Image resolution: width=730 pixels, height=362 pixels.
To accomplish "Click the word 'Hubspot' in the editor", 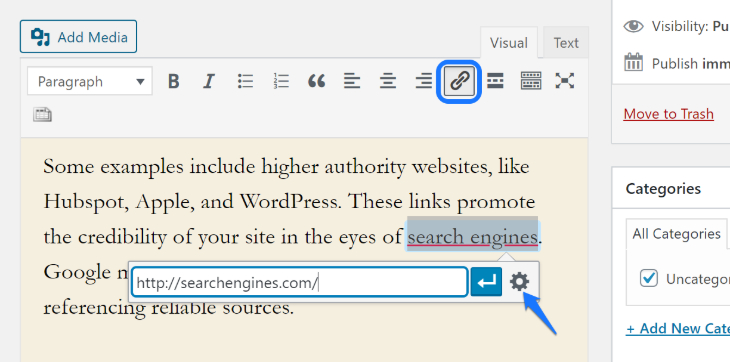I will click(x=85, y=202).
